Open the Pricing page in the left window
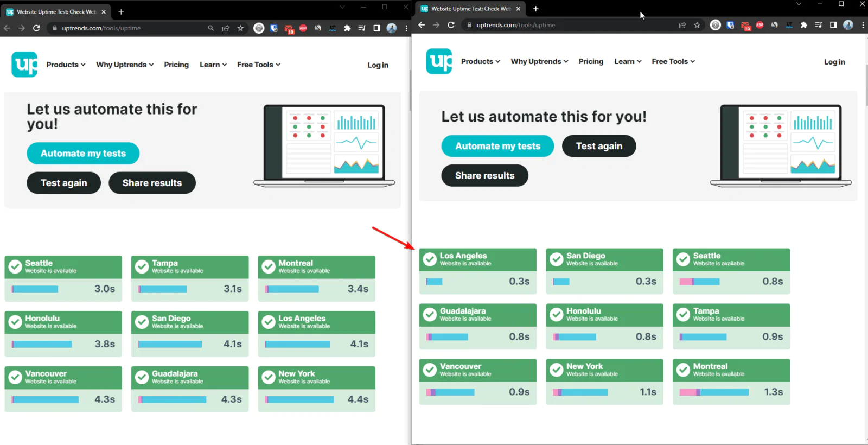 pos(176,65)
